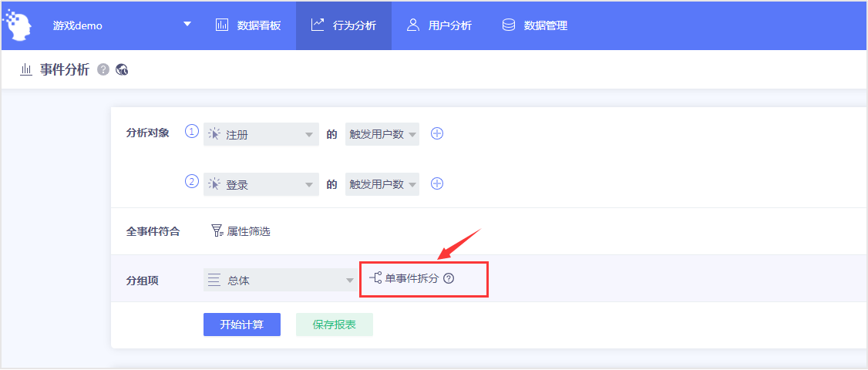
Task: Click the cursor icon in 登录 dropdown
Action: point(215,184)
